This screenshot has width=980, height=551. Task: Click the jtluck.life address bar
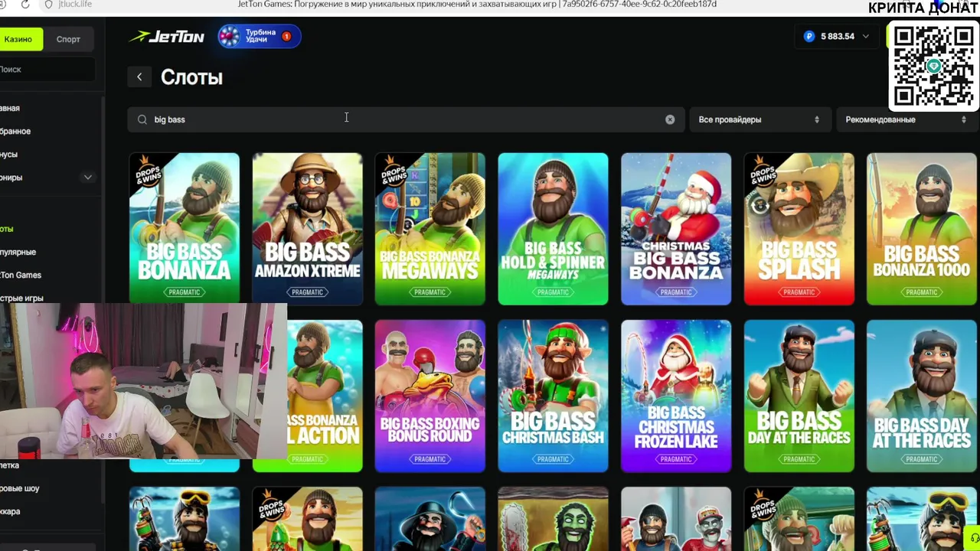pyautogui.click(x=74, y=5)
